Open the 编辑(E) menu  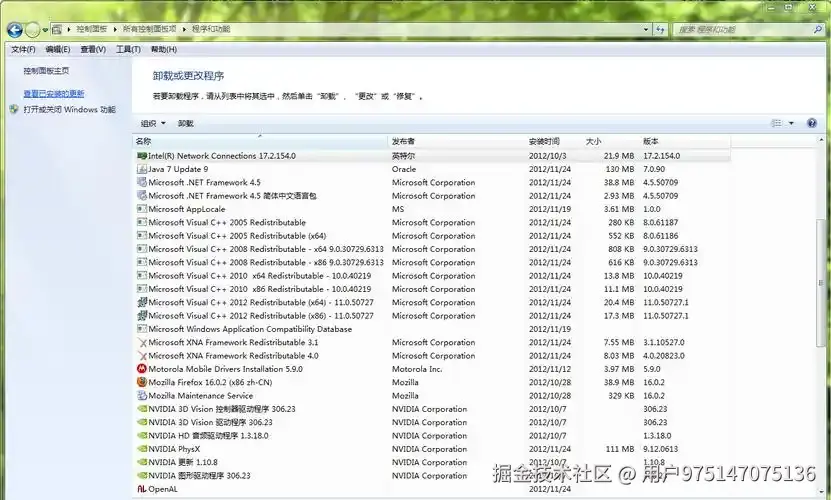coord(58,49)
